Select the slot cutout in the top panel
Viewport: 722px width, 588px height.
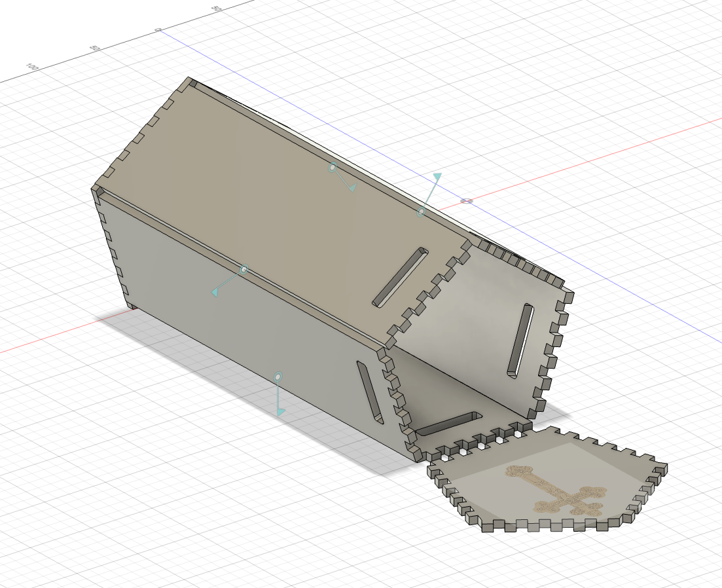[x=400, y=277]
